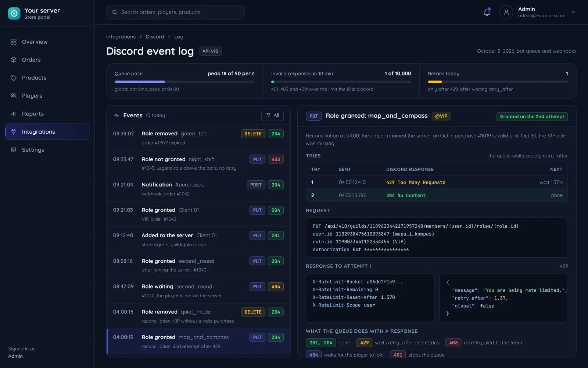Click the search magnifier icon

tap(115, 13)
